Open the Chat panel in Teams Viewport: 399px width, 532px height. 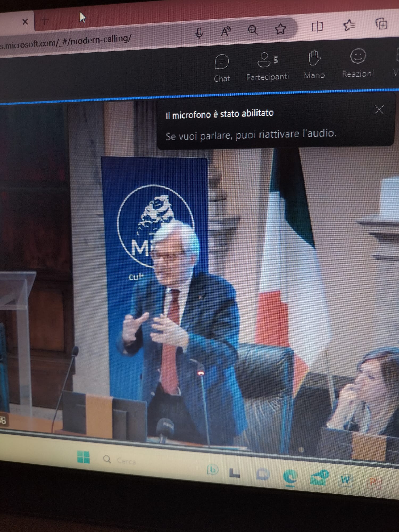pyautogui.click(x=222, y=68)
